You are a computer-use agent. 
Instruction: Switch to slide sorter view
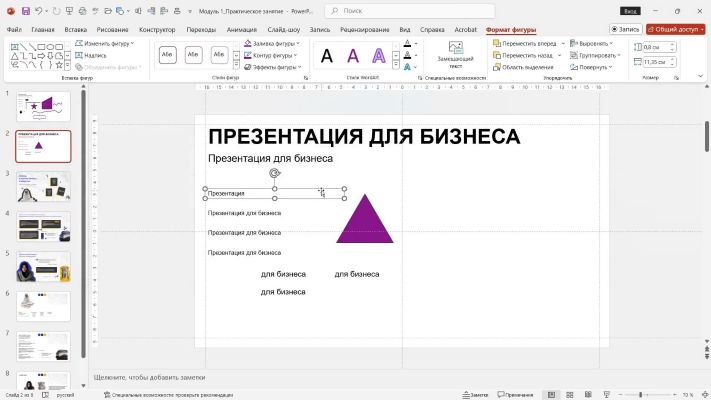point(570,395)
